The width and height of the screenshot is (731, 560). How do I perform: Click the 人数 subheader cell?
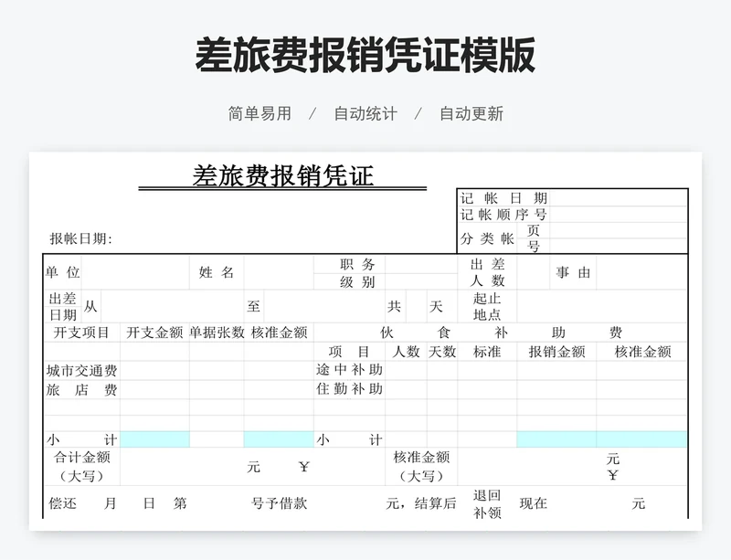(x=406, y=351)
